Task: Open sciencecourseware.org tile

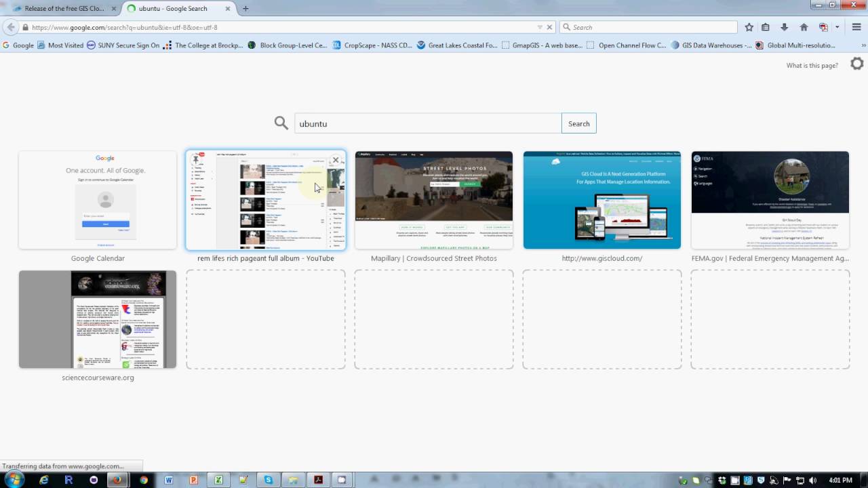Action: [98, 319]
